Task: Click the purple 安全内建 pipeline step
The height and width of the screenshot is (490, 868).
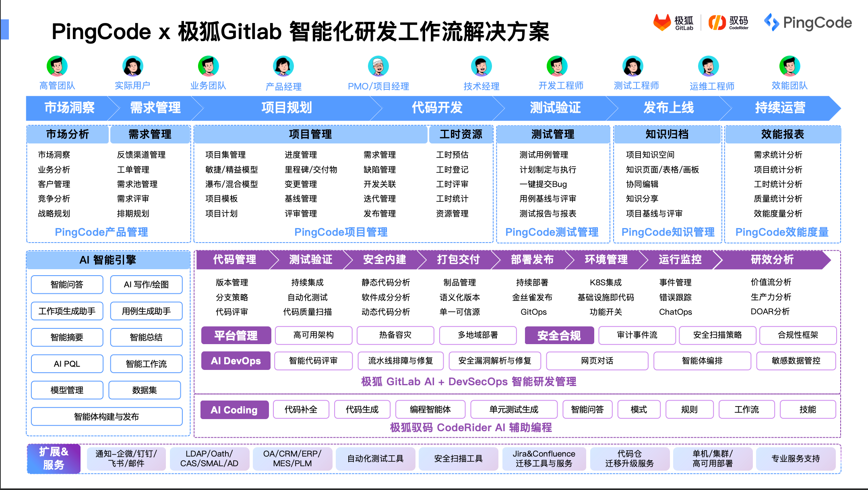Action: (x=384, y=260)
